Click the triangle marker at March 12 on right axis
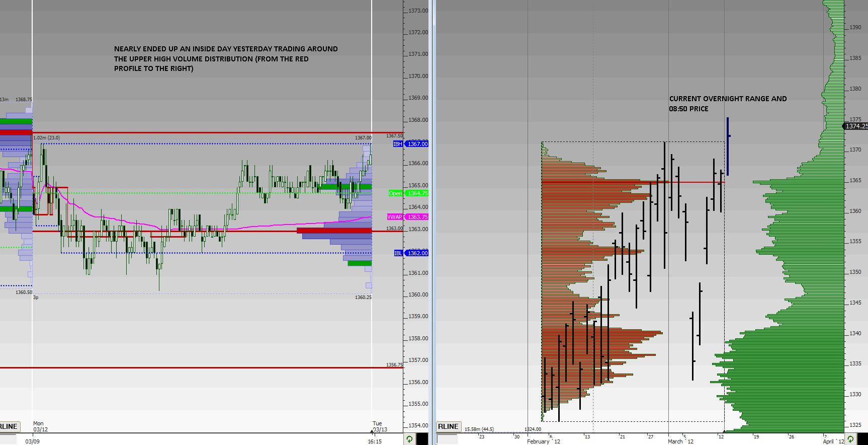This screenshot has height=445, width=868. pos(724,431)
